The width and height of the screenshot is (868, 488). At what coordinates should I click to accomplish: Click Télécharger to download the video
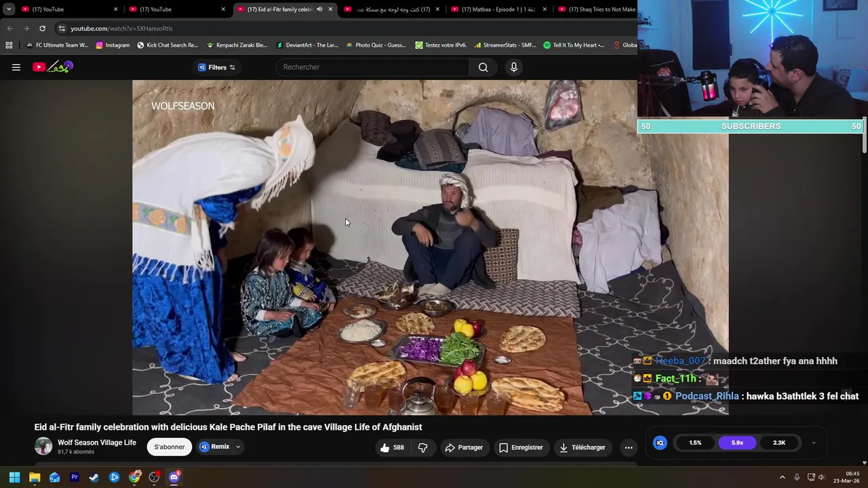pos(582,447)
